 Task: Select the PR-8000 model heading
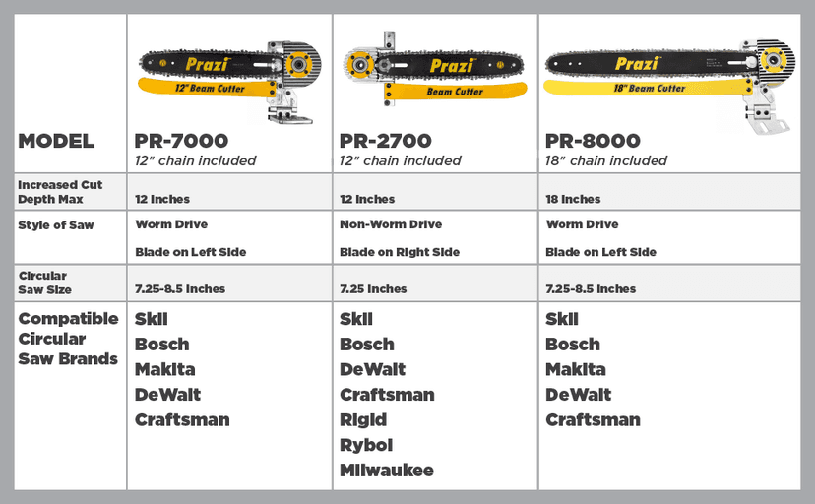(x=593, y=141)
